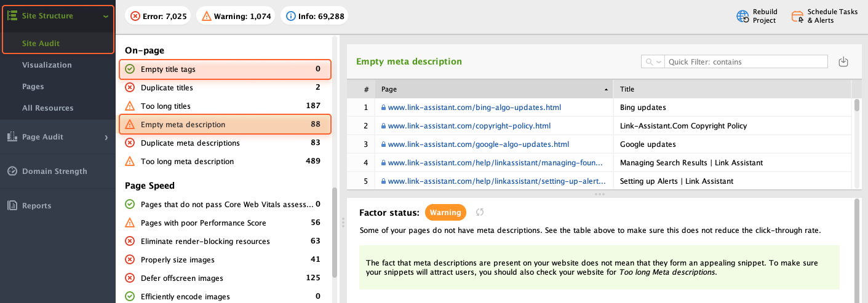Open the Quick Filter search dropdown
The width and height of the screenshot is (868, 303).
(653, 62)
